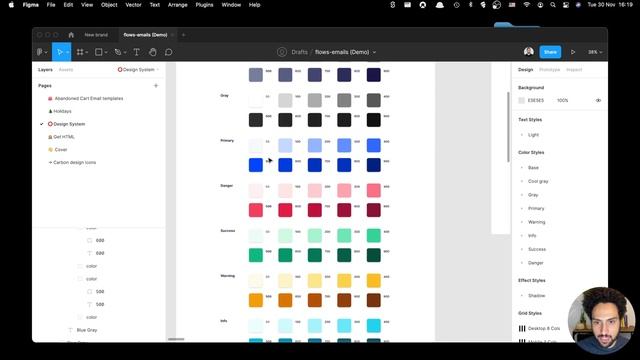The height and width of the screenshot is (360, 640).
Task: Open Spotlight search in menu bar
Action: [553, 5]
